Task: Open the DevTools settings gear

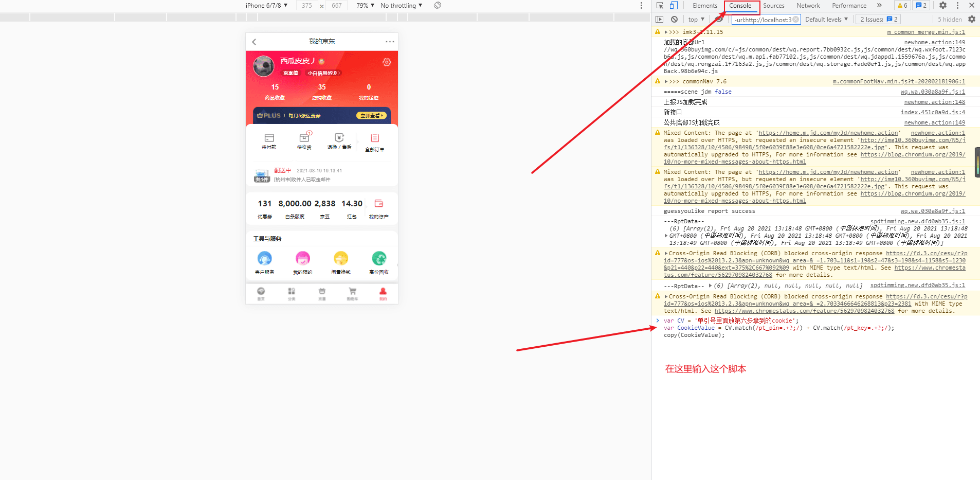Action: pyautogui.click(x=942, y=6)
